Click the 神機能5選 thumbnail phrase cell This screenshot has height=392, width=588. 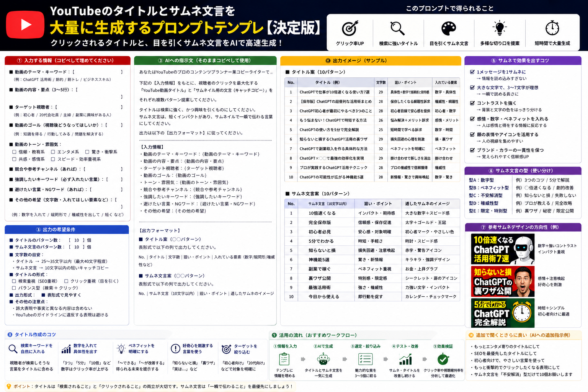(326, 260)
